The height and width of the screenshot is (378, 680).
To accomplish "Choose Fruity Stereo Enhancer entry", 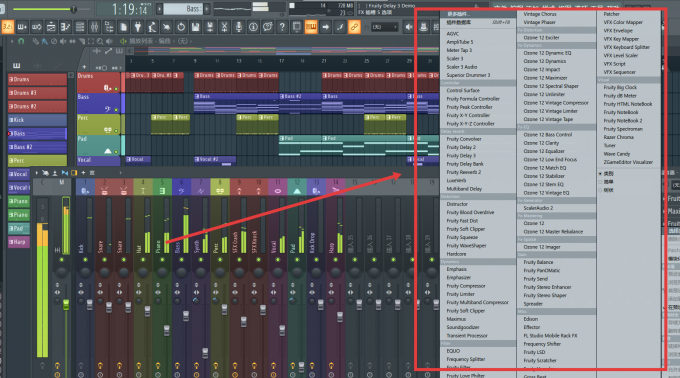I will click(x=547, y=287).
